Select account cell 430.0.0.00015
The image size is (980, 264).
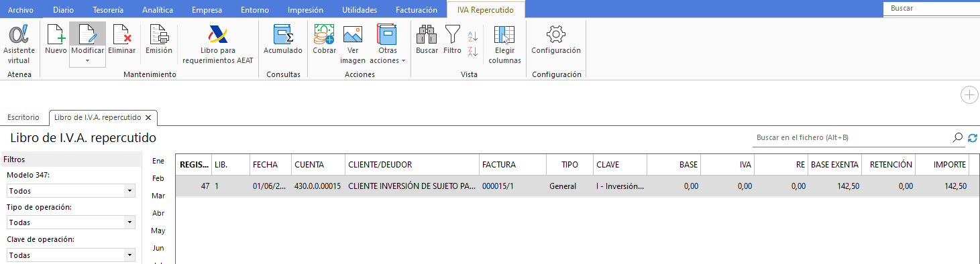pyautogui.click(x=317, y=186)
